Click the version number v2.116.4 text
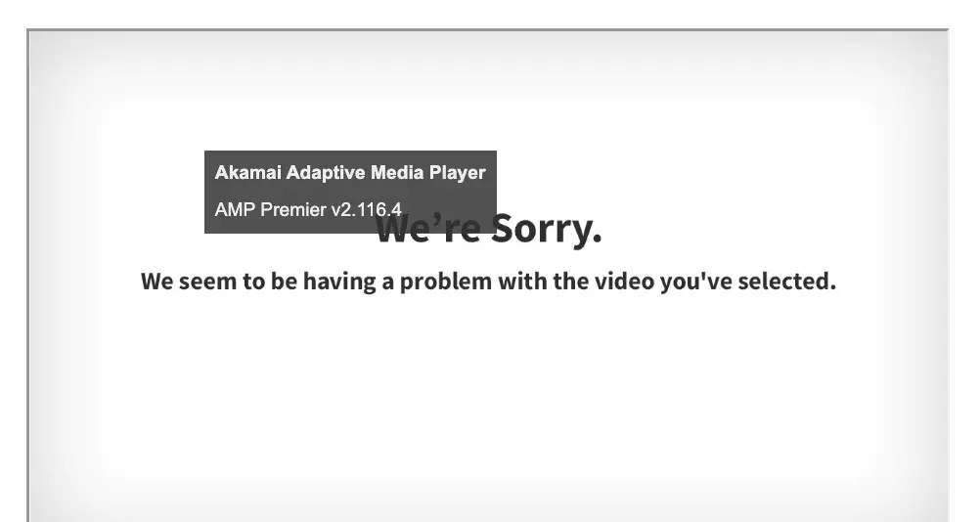 [x=366, y=210]
